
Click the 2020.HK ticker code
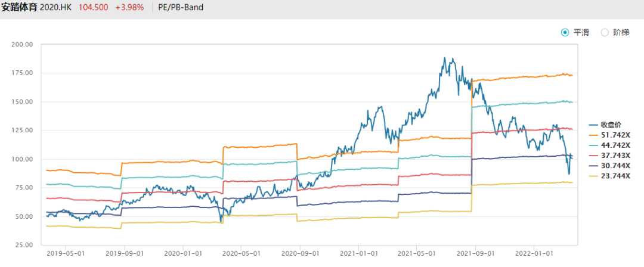[60, 8]
